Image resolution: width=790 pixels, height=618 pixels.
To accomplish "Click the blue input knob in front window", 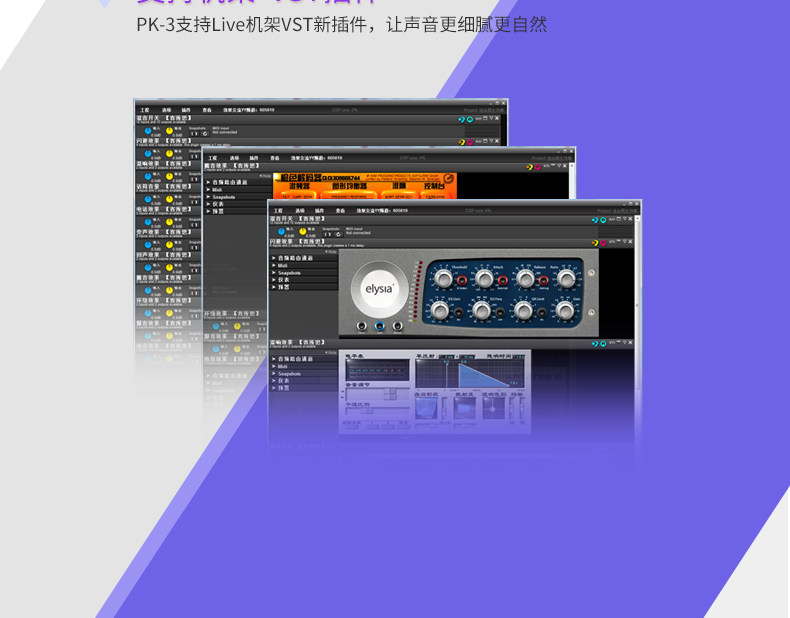I will coord(281,232).
